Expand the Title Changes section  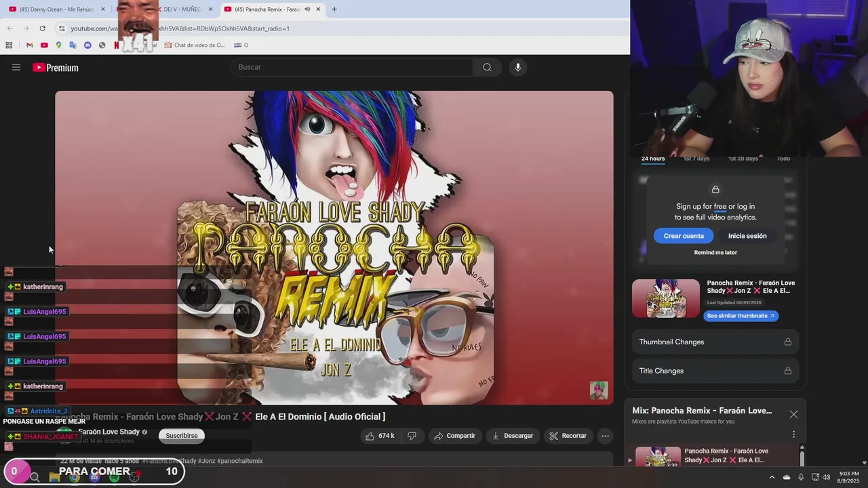point(715,371)
